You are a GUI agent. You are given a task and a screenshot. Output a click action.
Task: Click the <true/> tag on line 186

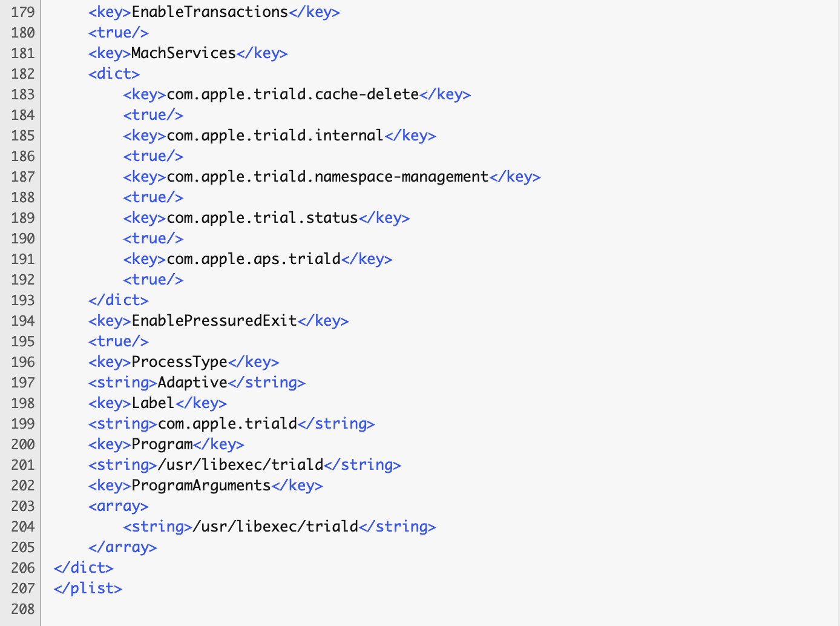pyautogui.click(x=154, y=156)
